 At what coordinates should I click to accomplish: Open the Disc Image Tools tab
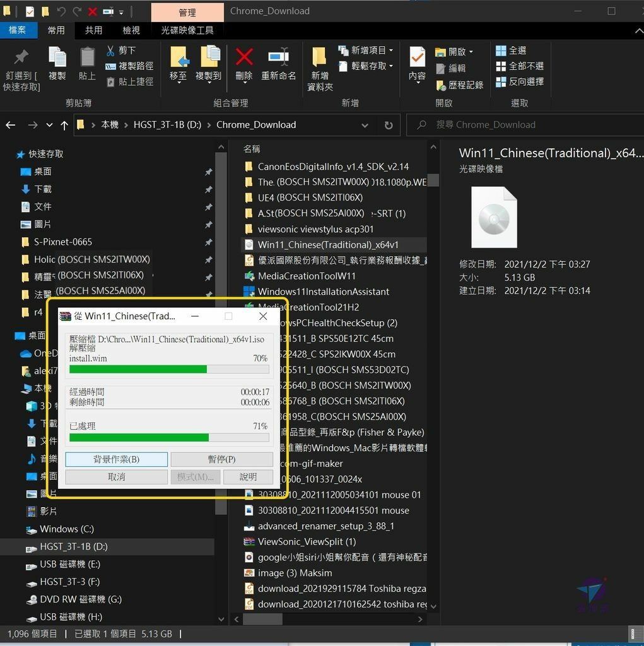[x=187, y=30]
